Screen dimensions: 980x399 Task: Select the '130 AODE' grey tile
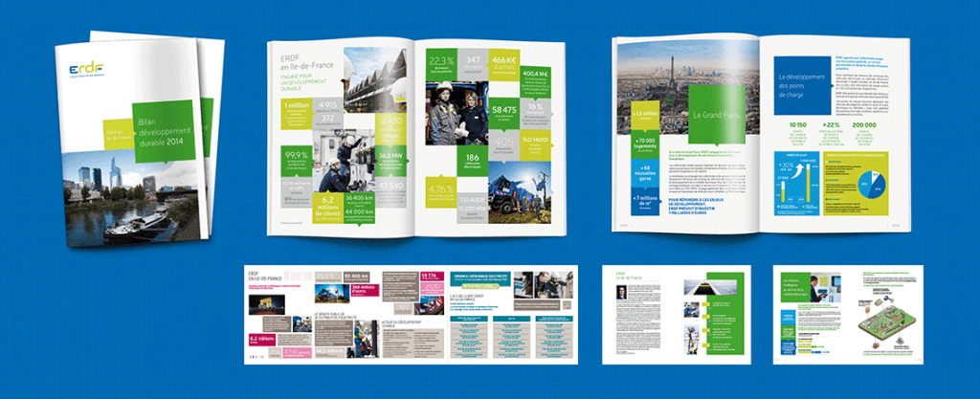pyautogui.click(x=473, y=208)
